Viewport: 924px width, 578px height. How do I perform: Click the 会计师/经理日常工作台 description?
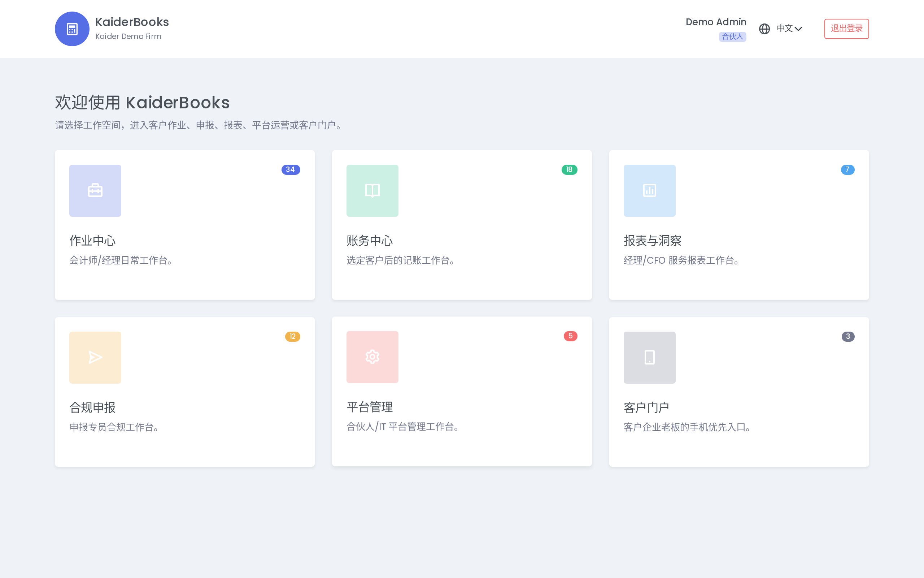click(x=121, y=260)
